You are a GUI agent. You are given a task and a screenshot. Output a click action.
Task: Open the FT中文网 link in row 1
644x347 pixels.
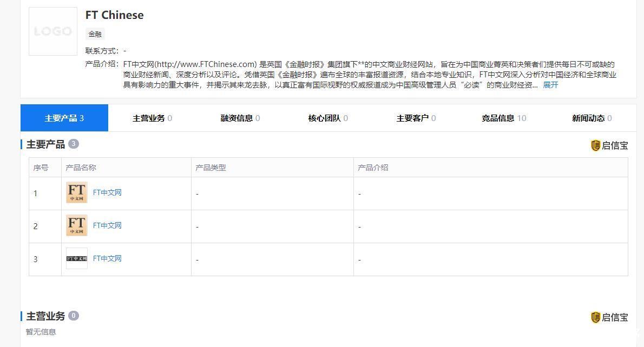[107, 192]
